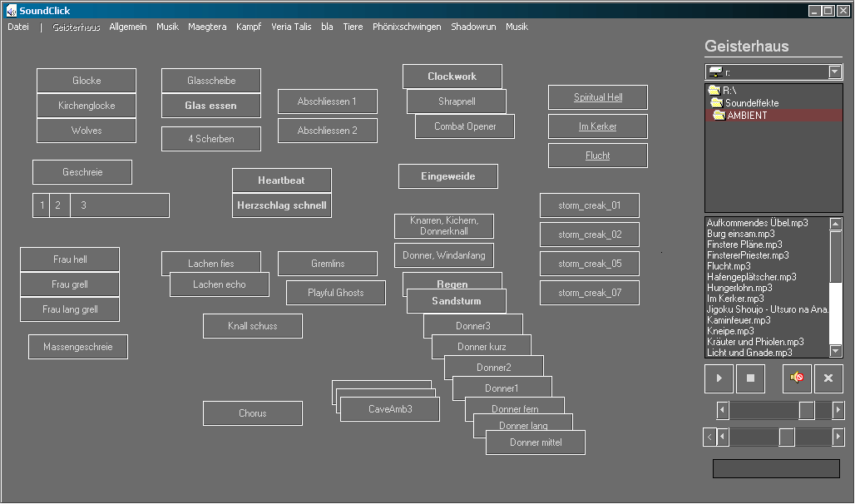Click the upper horizontal slider thumb

point(806,410)
